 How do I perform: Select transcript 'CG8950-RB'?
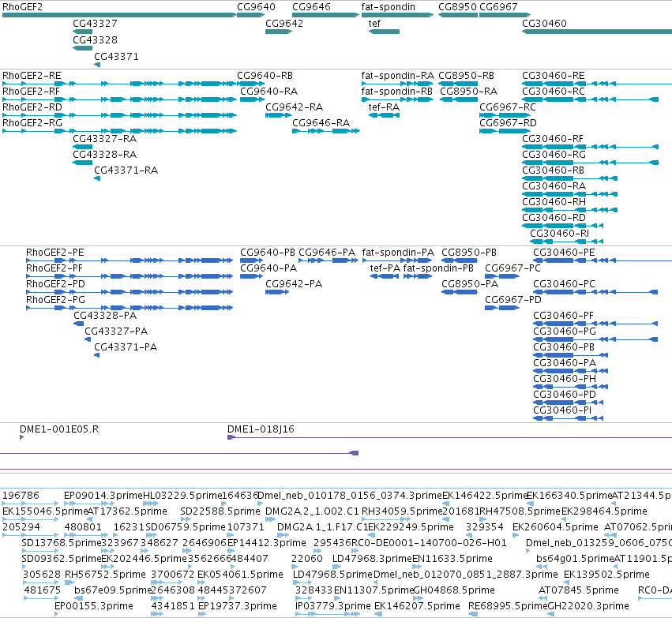click(x=466, y=76)
